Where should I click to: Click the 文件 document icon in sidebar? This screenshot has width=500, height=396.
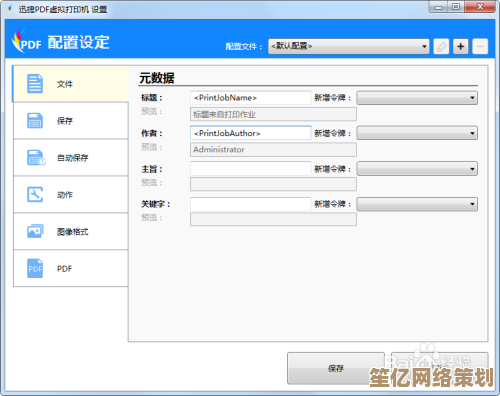point(35,83)
